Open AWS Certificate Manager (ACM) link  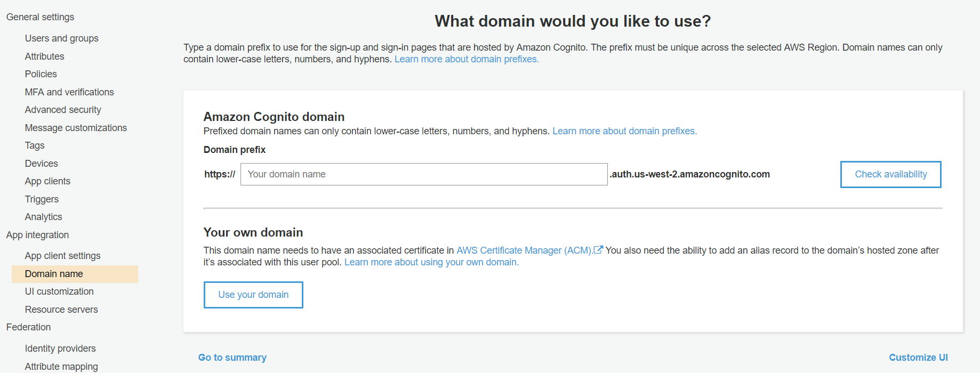click(x=525, y=250)
